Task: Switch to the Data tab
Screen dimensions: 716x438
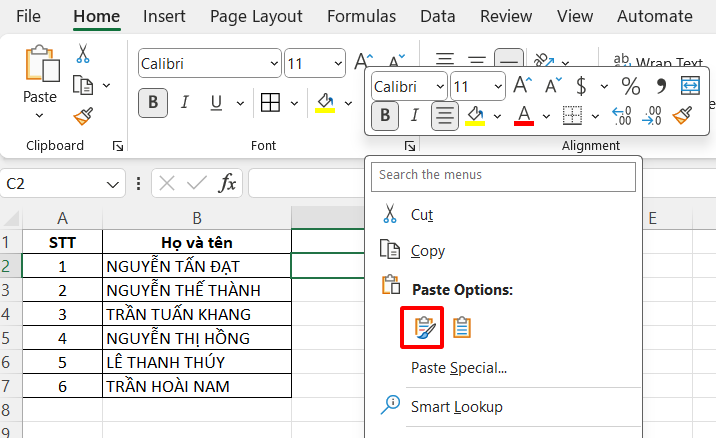Action: [437, 16]
